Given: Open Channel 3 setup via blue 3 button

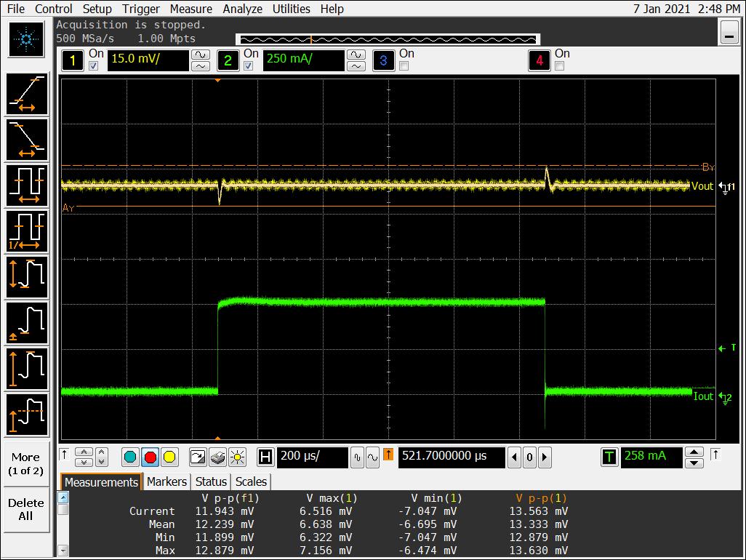Looking at the screenshot, I should [383, 60].
